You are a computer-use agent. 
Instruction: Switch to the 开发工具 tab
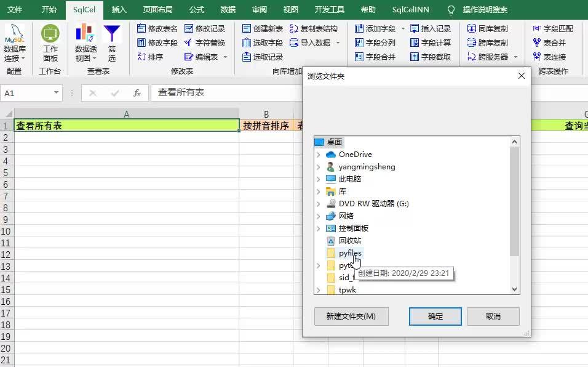pyautogui.click(x=329, y=9)
